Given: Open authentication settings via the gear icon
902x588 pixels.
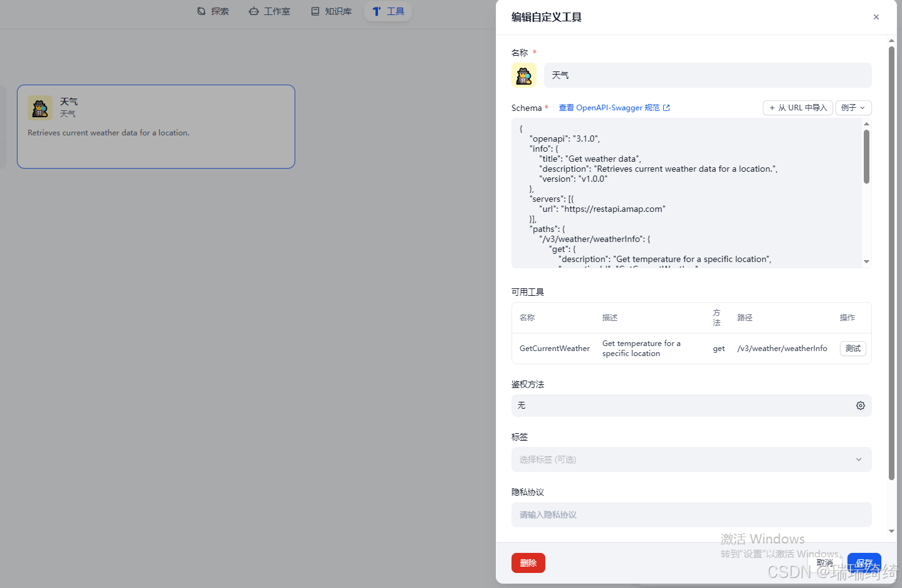Looking at the screenshot, I should 860,406.
